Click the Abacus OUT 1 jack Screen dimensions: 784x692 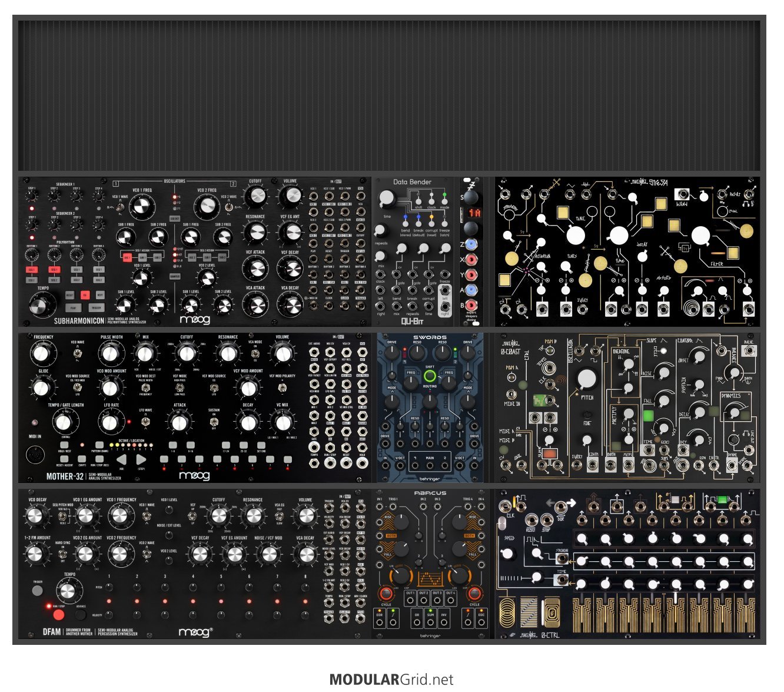click(410, 601)
